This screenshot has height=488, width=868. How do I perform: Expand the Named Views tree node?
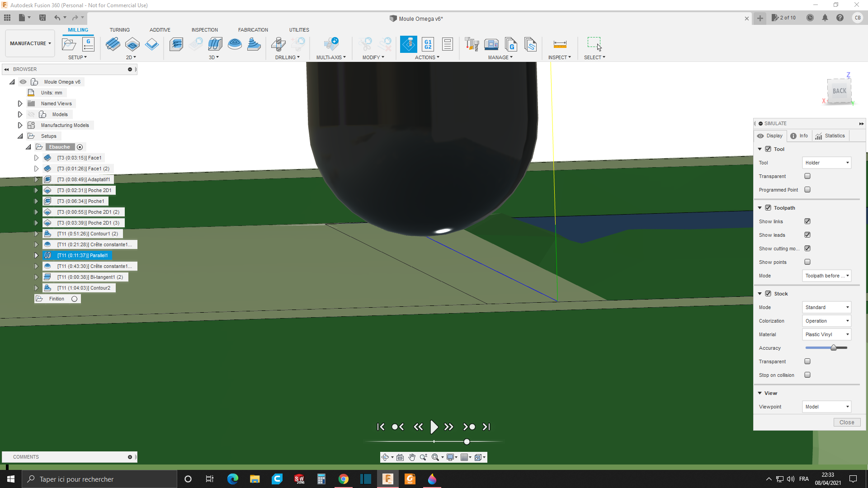pyautogui.click(x=20, y=103)
